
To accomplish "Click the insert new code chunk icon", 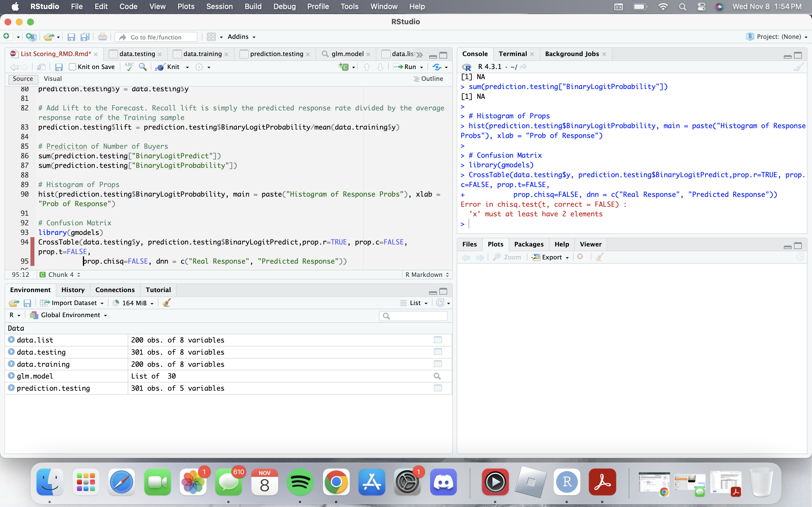I will [344, 67].
